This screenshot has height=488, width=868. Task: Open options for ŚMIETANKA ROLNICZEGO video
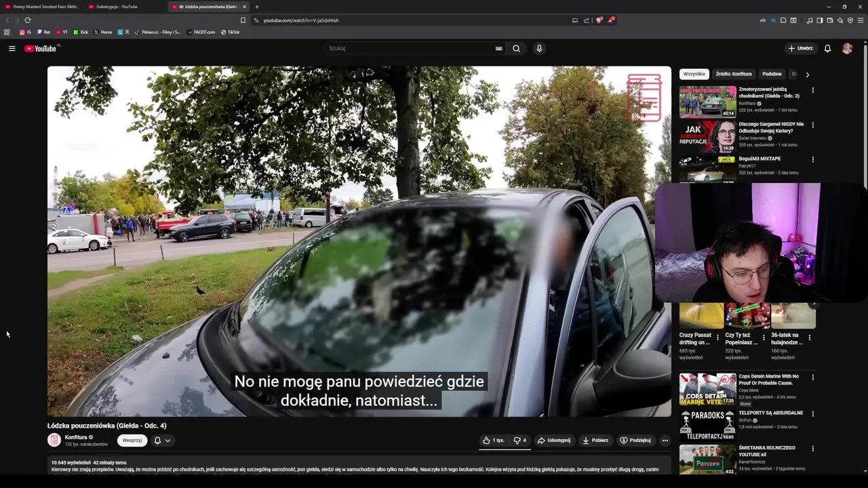tap(813, 449)
